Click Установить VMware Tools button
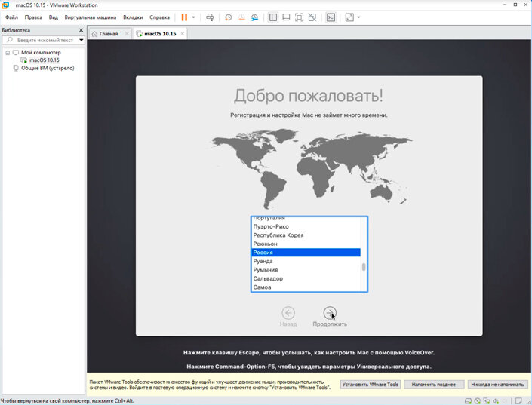Viewport: 532px width, 405px height. [371, 385]
